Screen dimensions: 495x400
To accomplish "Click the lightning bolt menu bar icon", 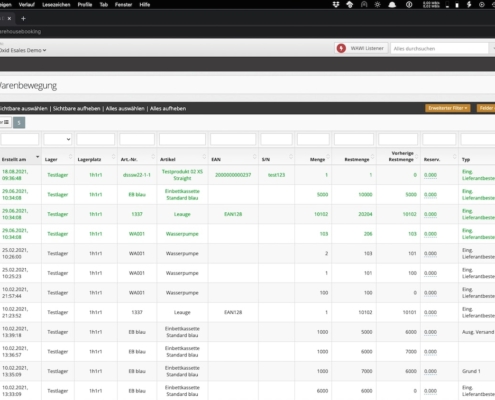I will pos(469,5).
